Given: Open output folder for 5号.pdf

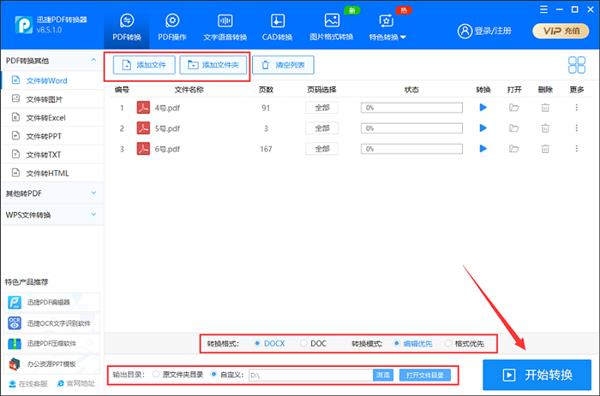Looking at the screenshot, I should [514, 128].
